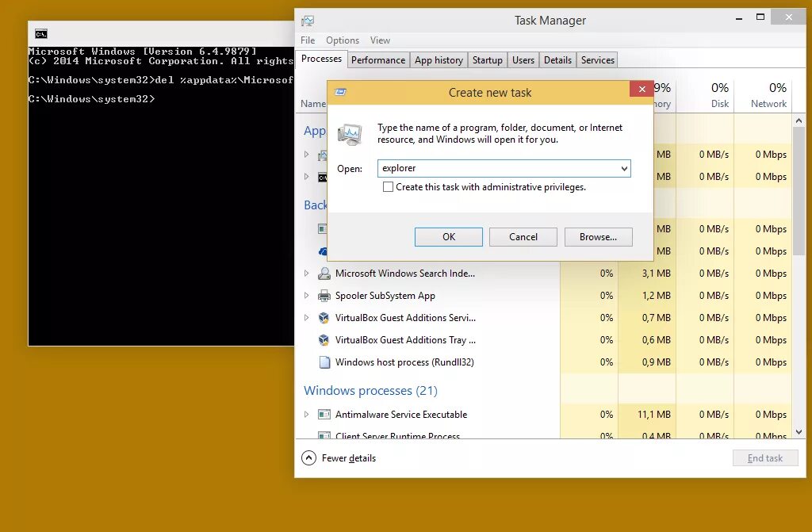Click the C:\Windows\system32> prompt in Command Prompt
The height and width of the screenshot is (532, 812).
point(92,99)
